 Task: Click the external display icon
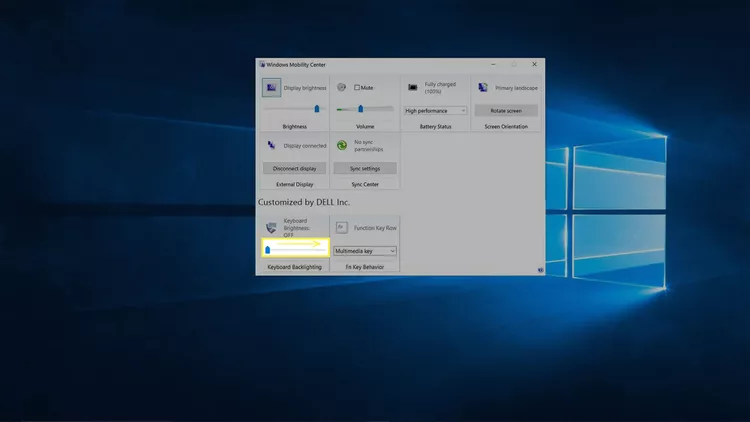tap(271, 145)
